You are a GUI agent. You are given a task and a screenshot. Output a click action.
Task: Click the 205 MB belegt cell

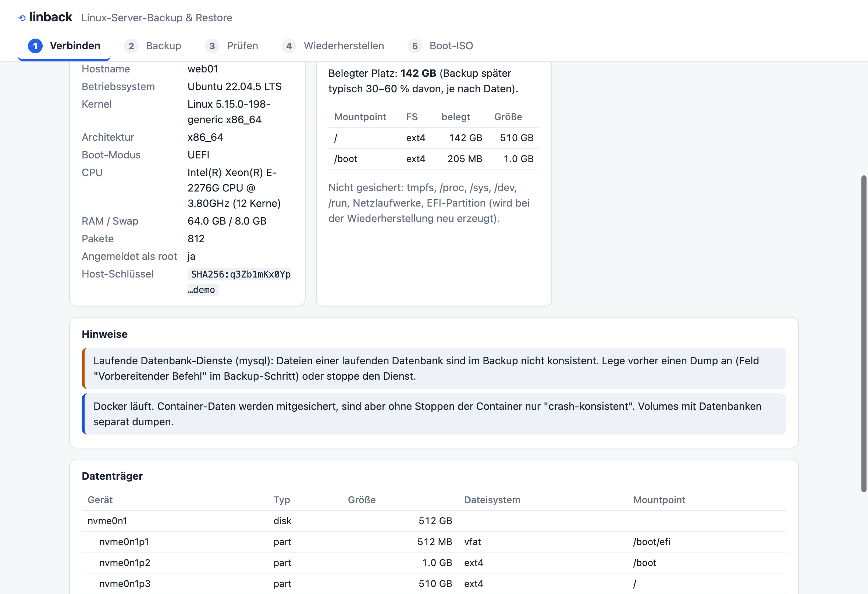465,159
